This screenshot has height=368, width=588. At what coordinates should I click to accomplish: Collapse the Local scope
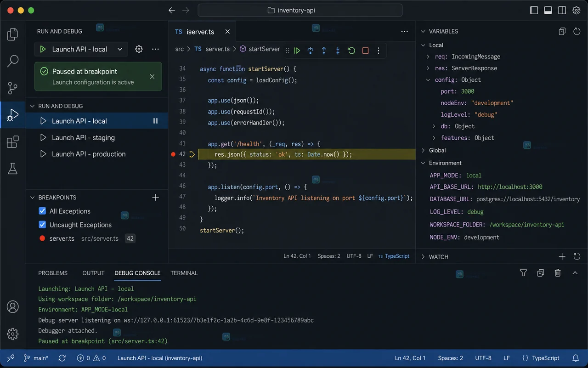(423, 45)
